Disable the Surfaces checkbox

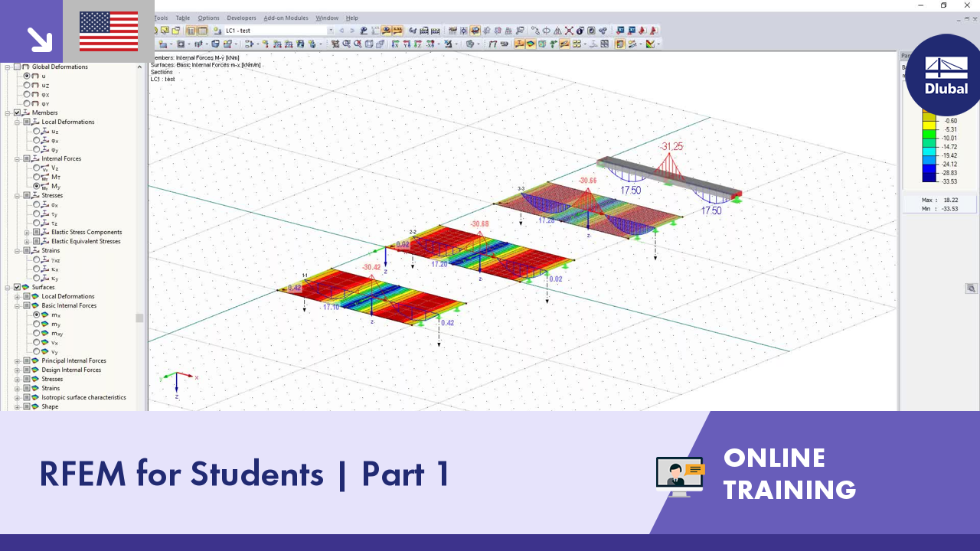click(17, 287)
